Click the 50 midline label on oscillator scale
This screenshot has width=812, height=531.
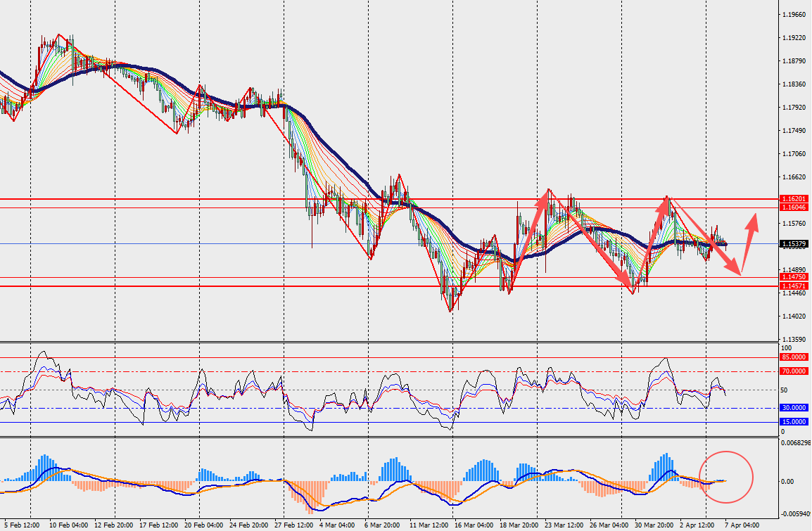(785, 390)
